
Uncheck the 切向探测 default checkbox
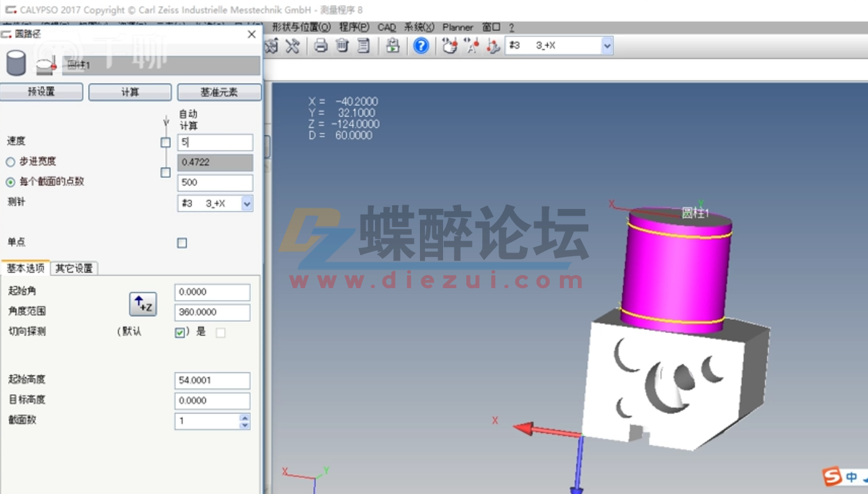(180, 332)
